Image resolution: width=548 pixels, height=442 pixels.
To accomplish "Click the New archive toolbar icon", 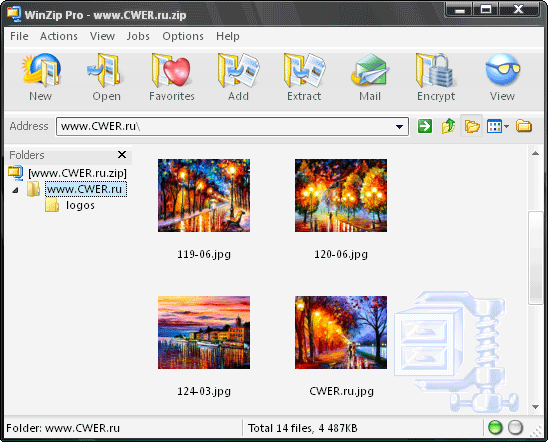I will (x=41, y=71).
